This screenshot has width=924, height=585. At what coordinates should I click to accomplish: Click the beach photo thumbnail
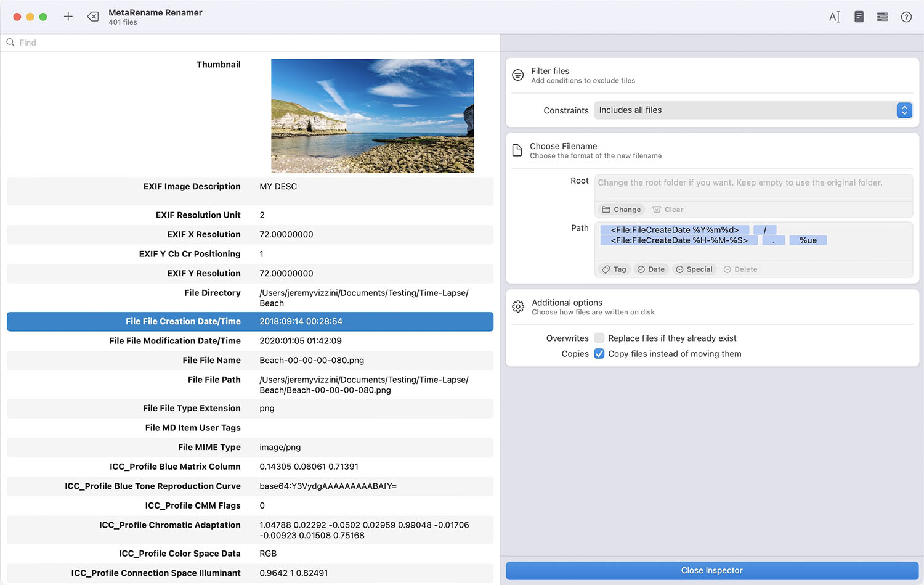point(372,115)
